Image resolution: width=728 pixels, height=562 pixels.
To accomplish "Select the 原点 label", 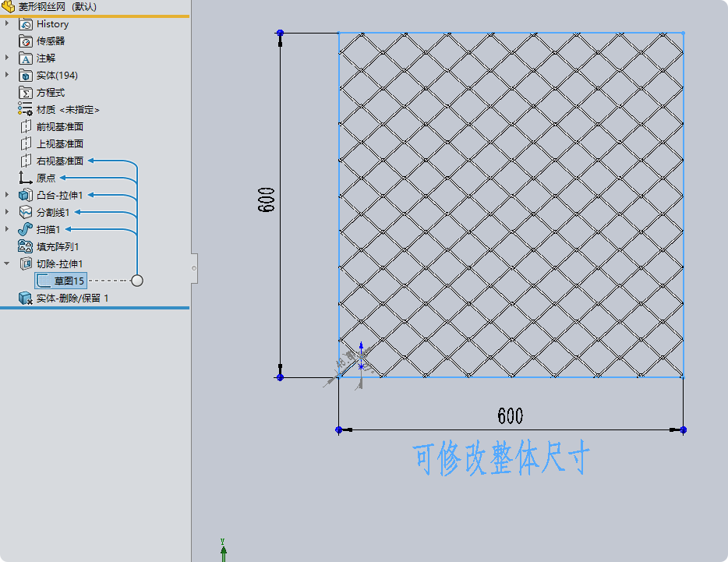I will tap(46, 178).
